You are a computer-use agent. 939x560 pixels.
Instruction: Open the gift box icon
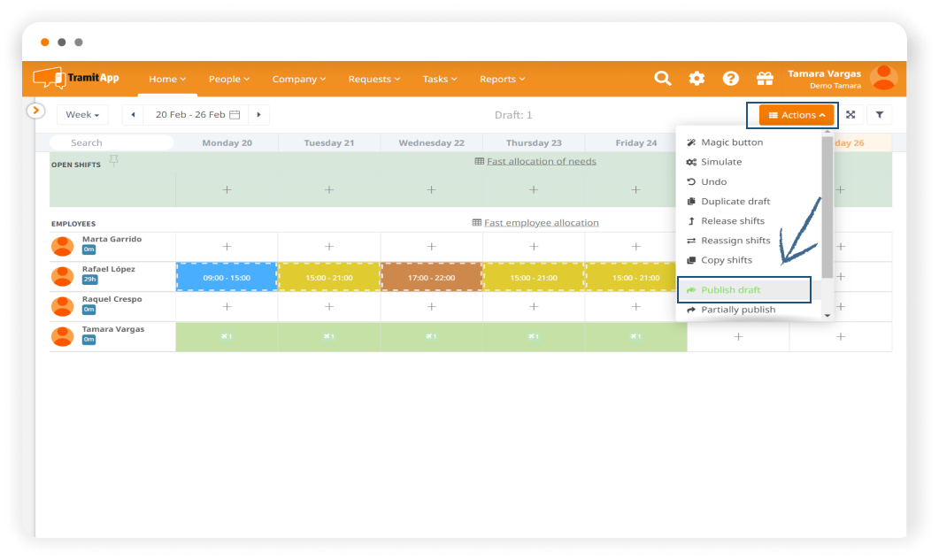pyautogui.click(x=765, y=79)
